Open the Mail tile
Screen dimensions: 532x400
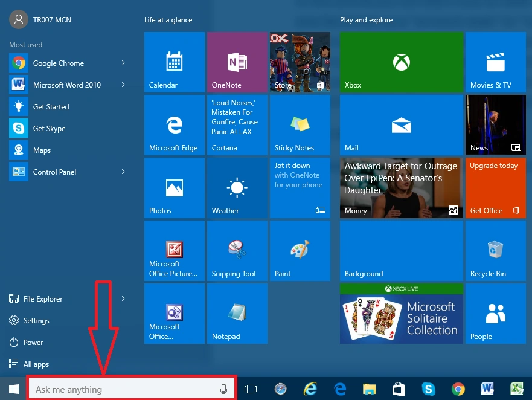tap(402, 125)
